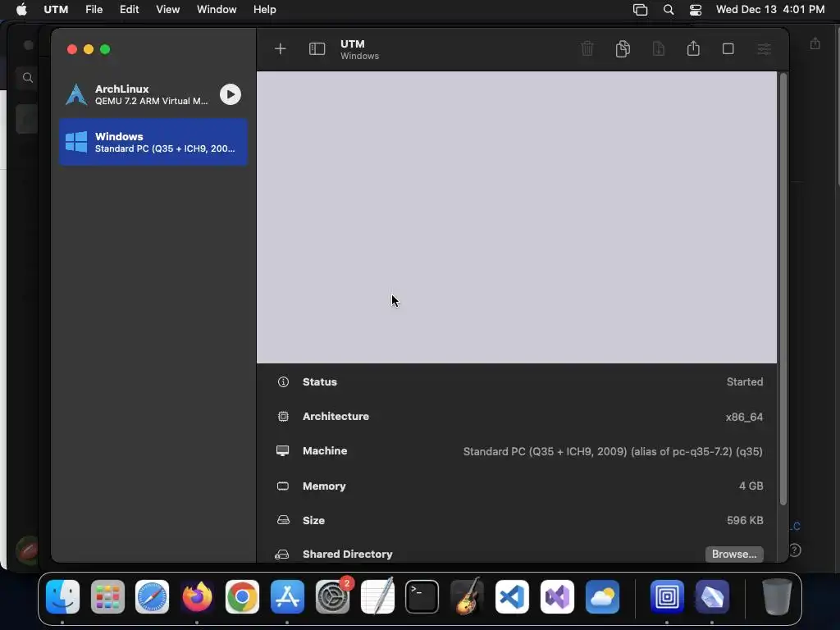Open the Weather app from the Dock

pos(602,597)
